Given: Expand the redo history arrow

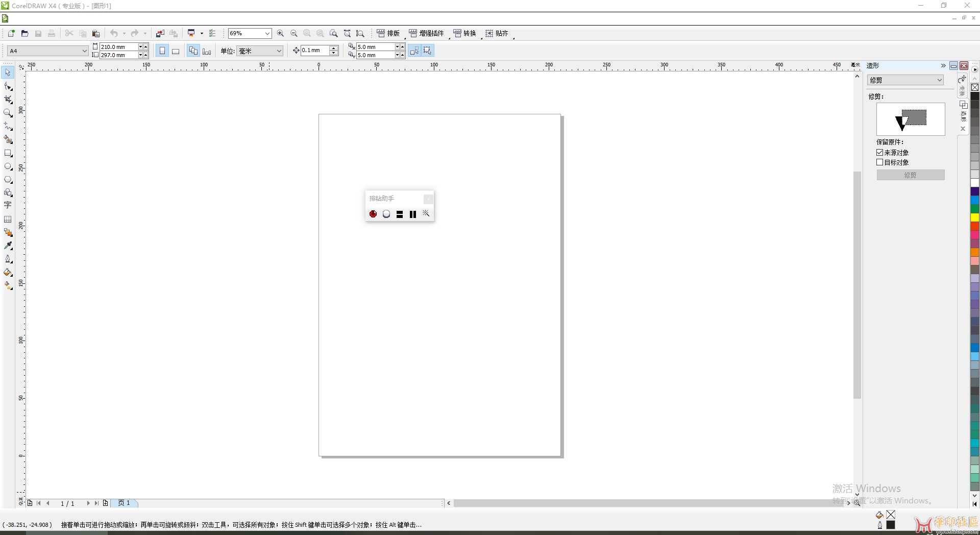Looking at the screenshot, I should pyautogui.click(x=145, y=33).
